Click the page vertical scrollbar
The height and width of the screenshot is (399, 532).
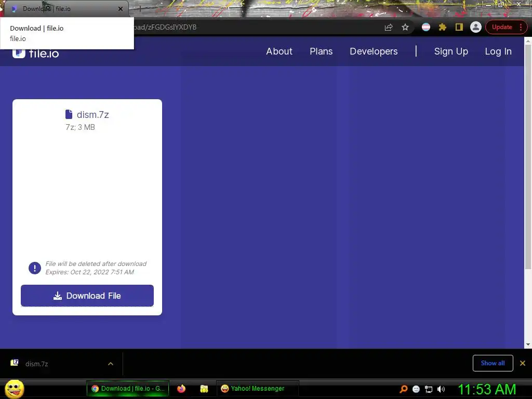[528, 156]
